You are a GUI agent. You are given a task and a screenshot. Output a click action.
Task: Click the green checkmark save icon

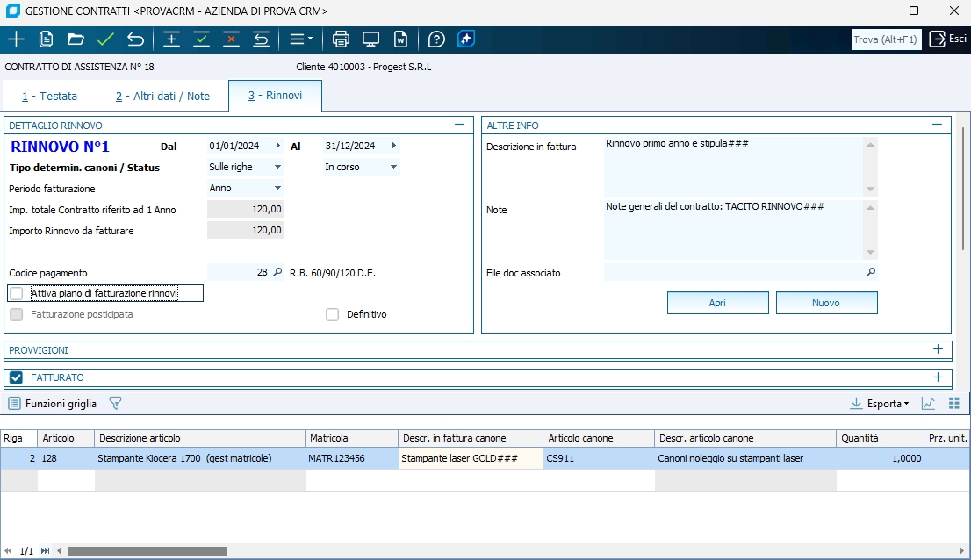coord(105,39)
